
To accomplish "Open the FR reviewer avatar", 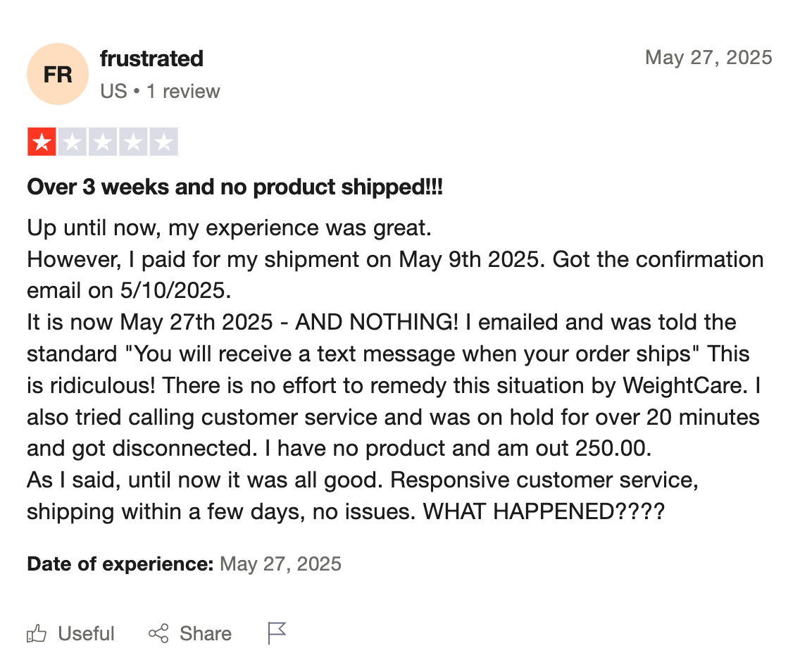I will (58, 74).
